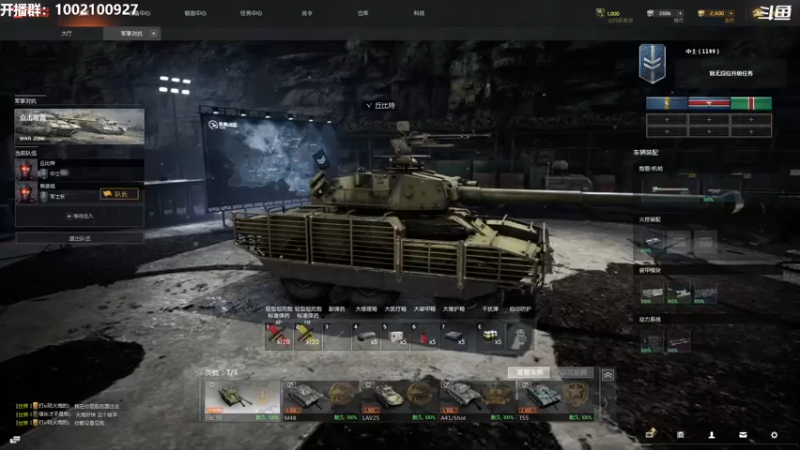The height and width of the screenshot is (450, 800).
Task: Close the military confrontation tab
Action: pos(154,34)
